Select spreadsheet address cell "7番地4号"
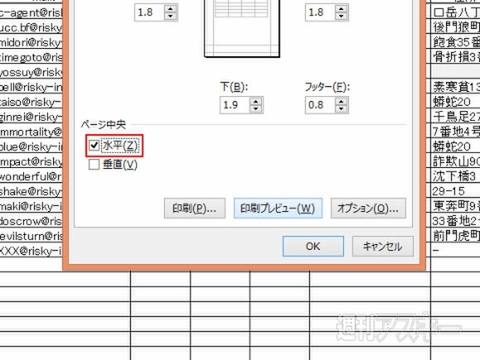The width and height of the screenshot is (480, 360). 455,132
